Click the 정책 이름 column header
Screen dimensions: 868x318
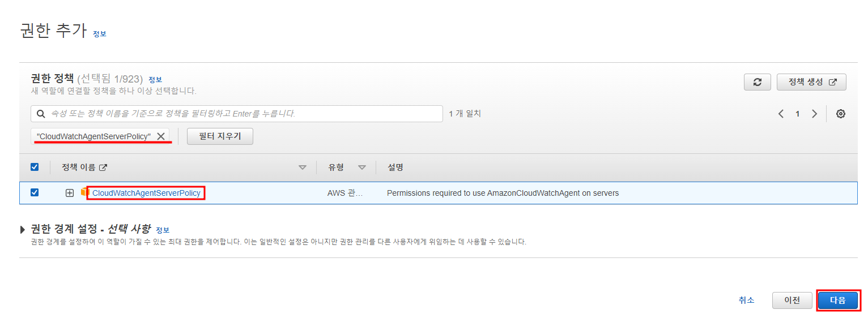84,167
